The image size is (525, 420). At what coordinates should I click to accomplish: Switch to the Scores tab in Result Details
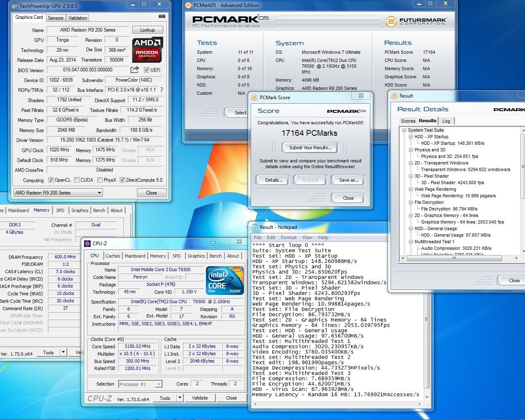coord(408,121)
